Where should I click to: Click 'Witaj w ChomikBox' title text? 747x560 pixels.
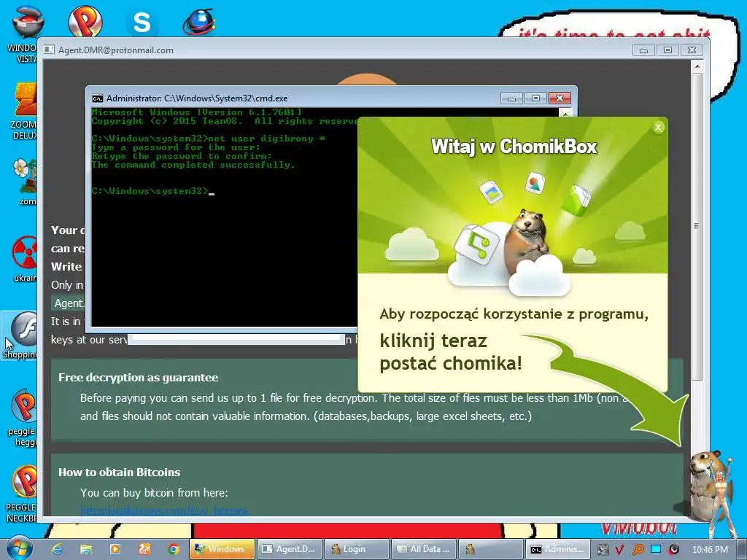pos(514,147)
